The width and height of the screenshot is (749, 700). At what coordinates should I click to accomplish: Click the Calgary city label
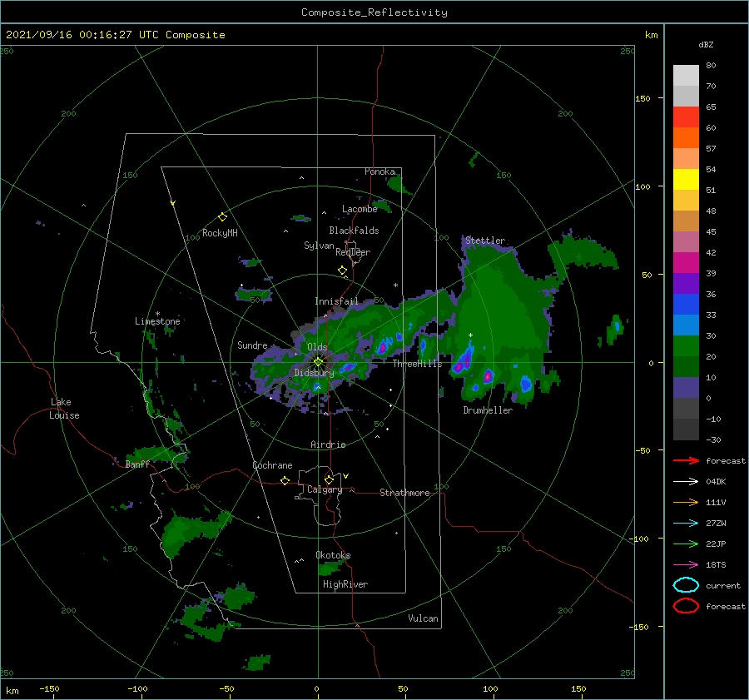click(x=325, y=489)
